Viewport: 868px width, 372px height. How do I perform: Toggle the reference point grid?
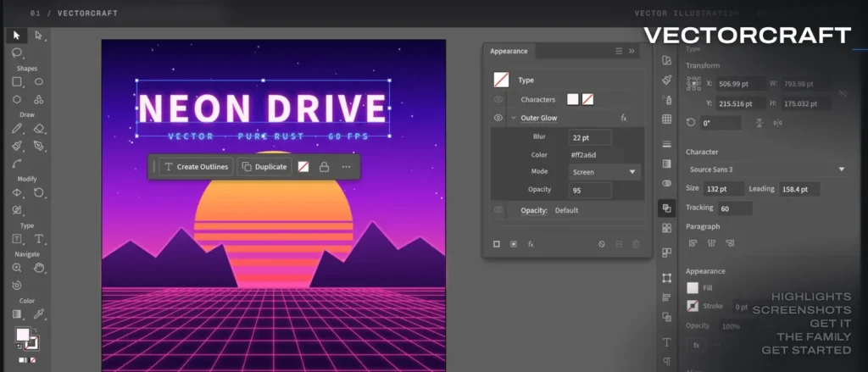(693, 84)
